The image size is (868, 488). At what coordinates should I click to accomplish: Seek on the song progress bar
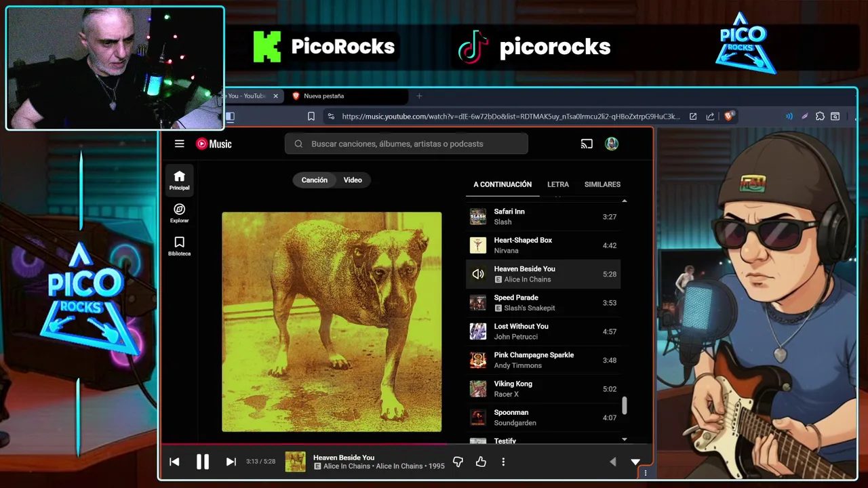406,445
